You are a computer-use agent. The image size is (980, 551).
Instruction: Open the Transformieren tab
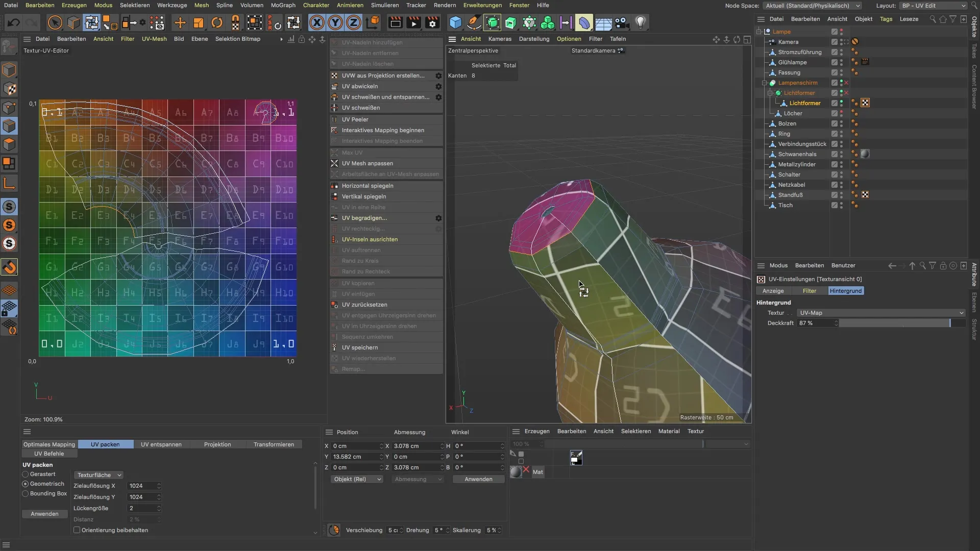274,444
